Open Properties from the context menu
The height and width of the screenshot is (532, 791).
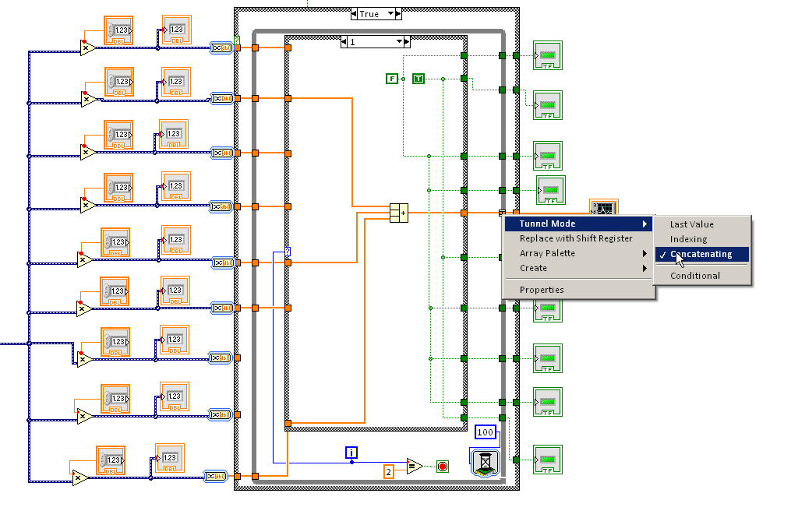pos(542,290)
